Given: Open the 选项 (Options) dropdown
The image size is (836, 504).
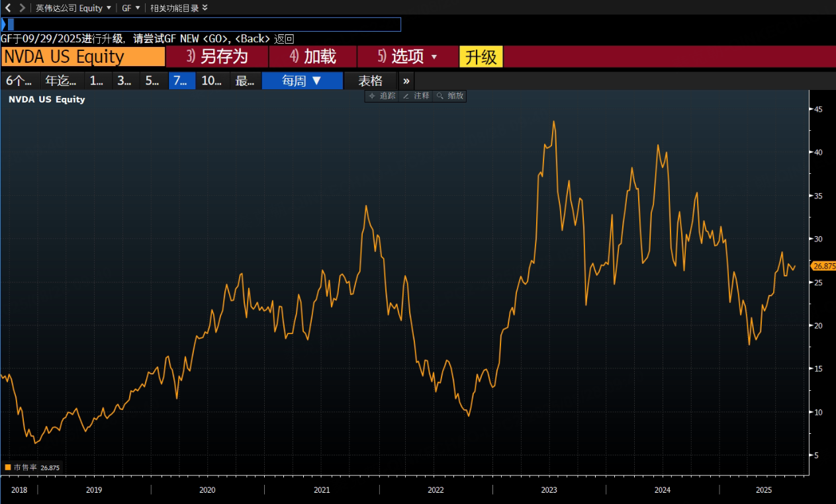Looking at the screenshot, I should coord(408,57).
